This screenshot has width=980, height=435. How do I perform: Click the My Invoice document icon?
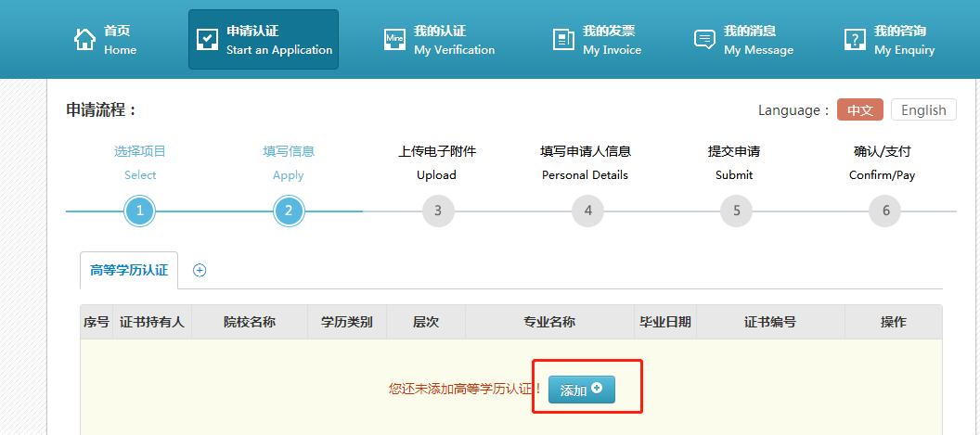click(x=563, y=39)
